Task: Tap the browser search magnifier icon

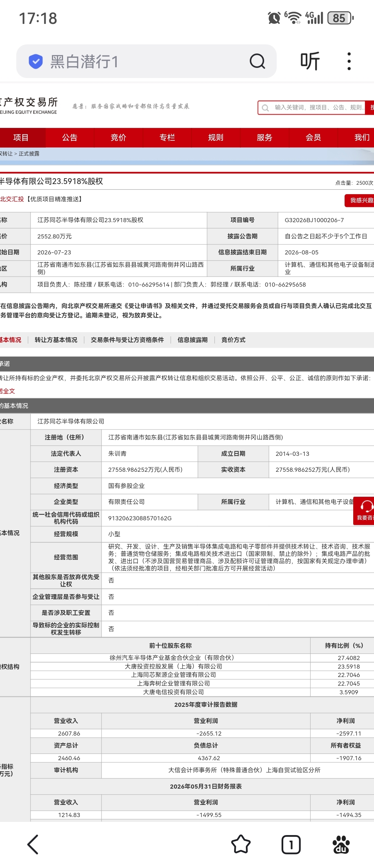Action: [x=257, y=61]
